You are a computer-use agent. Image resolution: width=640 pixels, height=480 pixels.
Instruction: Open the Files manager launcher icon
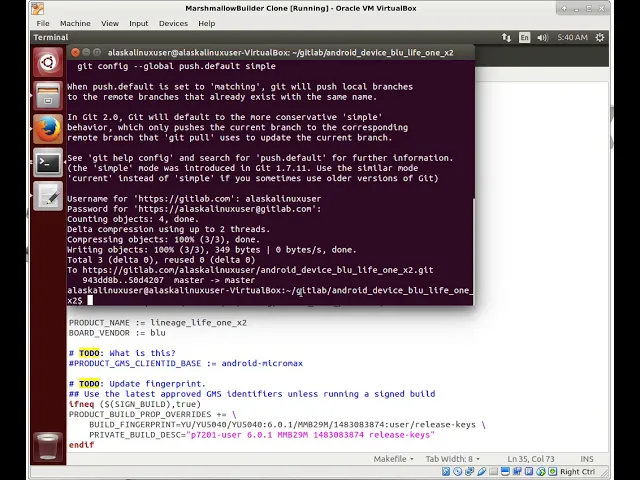[x=48, y=96]
